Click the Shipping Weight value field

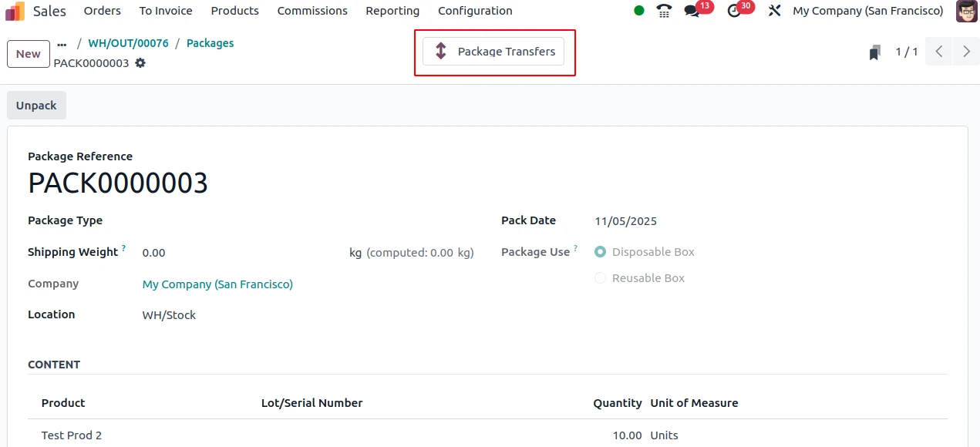pos(239,253)
